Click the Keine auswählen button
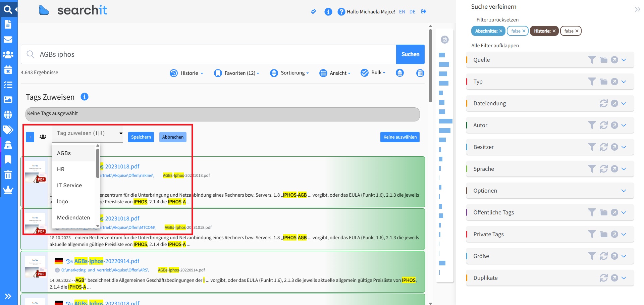The image size is (644, 305). pyautogui.click(x=400, y=137)
